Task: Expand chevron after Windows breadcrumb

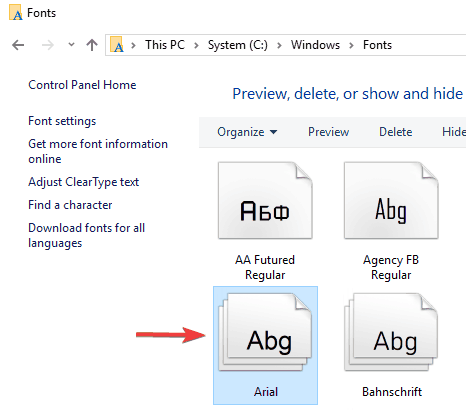Action: [351, 45]
